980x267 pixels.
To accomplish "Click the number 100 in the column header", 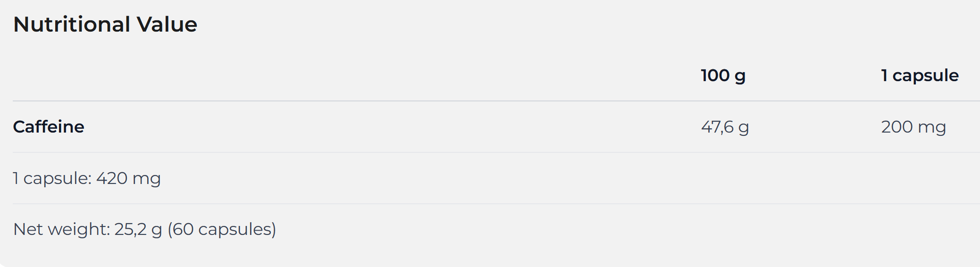I will 715,75.
